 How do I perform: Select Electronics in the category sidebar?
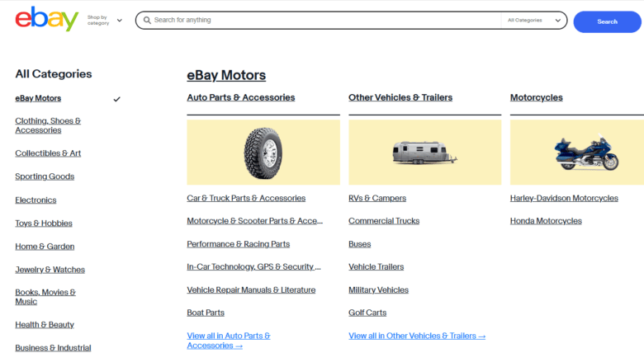pos(36,200)
